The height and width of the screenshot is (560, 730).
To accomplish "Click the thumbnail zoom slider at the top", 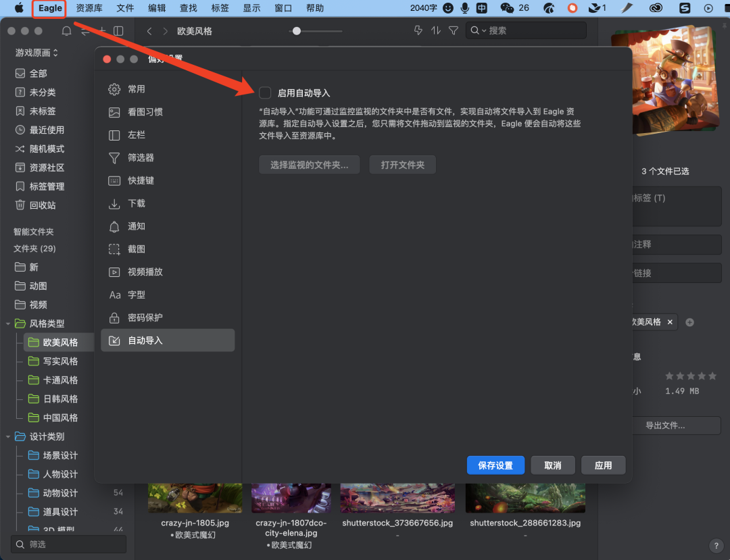I will pos(296,30).
